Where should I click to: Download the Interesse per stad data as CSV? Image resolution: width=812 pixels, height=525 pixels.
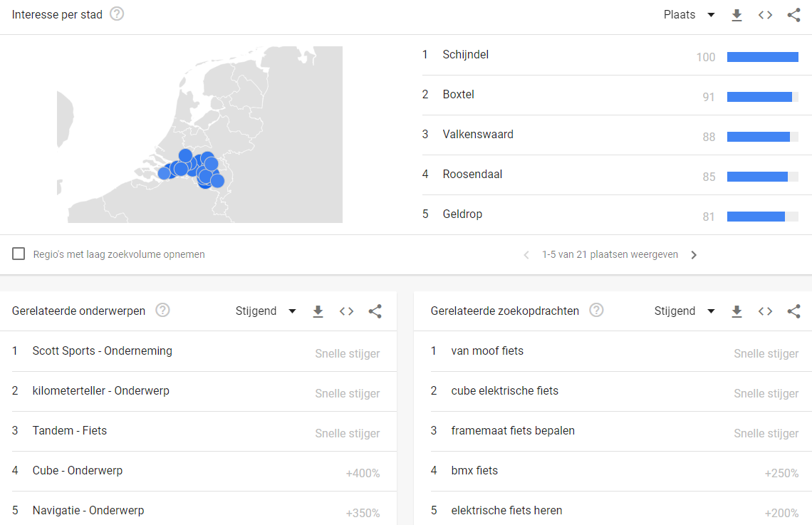[736, 14]
